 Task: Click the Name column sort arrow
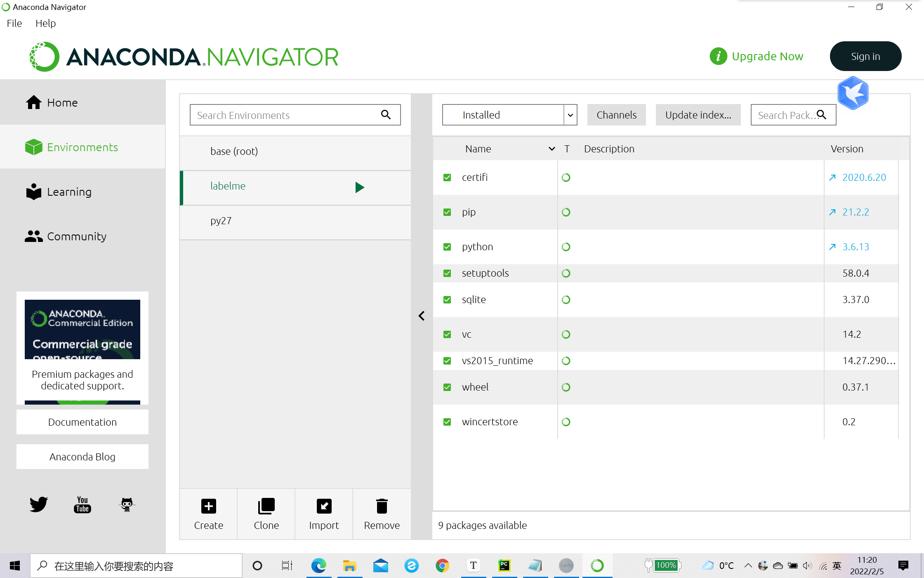click(x=552, y=149)
